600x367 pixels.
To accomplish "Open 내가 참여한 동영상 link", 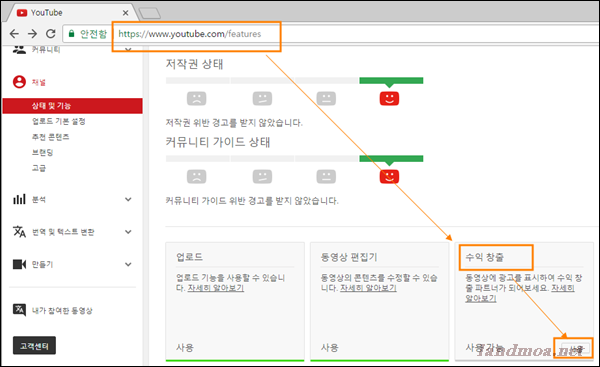I will [62, 310].
